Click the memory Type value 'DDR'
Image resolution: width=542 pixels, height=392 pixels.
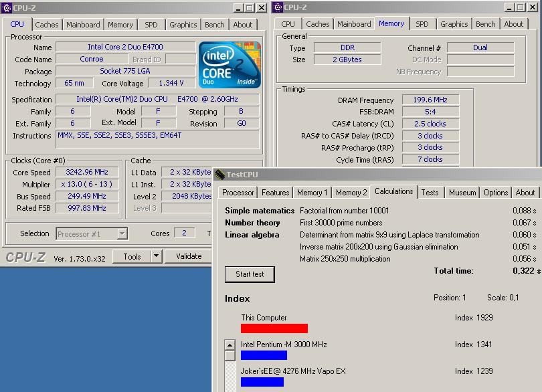347,47
